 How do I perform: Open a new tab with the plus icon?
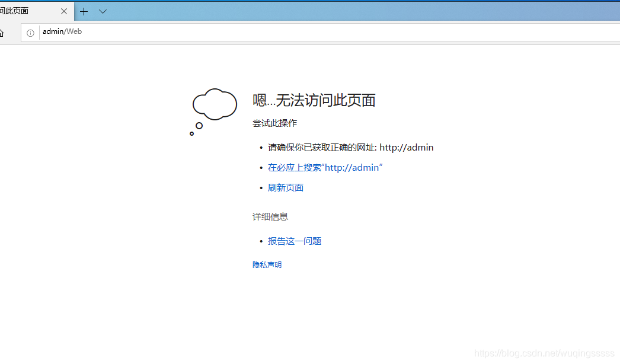[x=84, y=11]
